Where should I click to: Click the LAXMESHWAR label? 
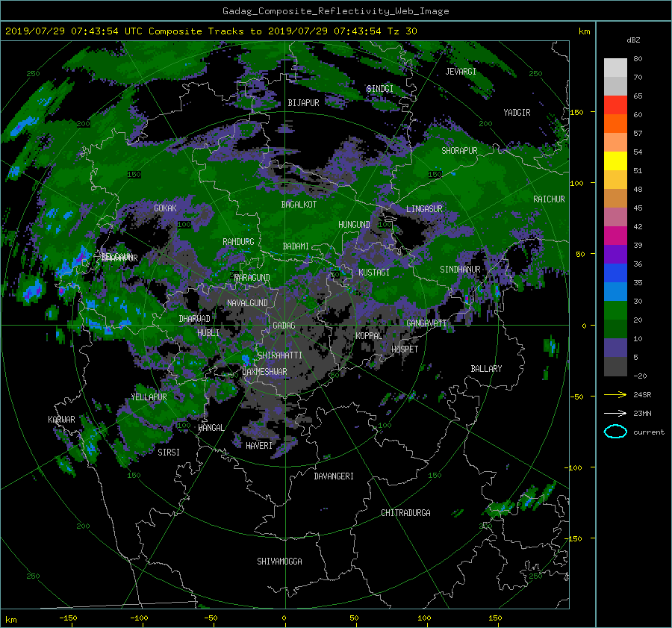coord(264,372)
